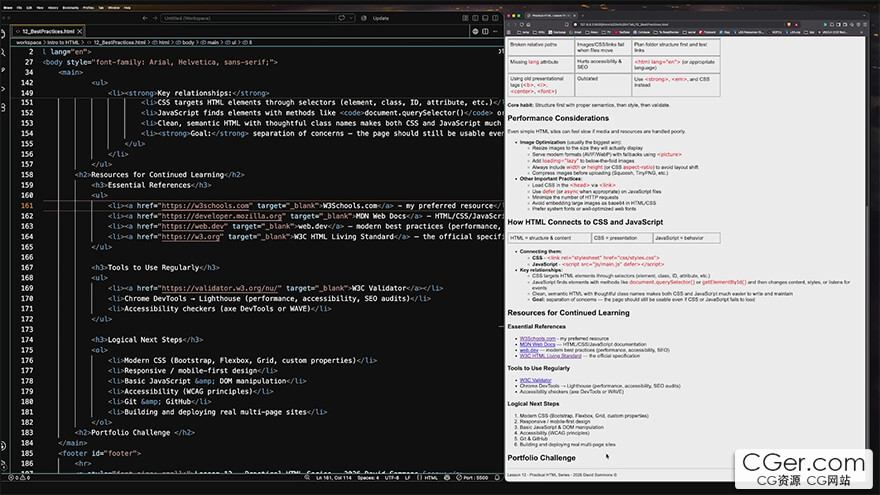
Task: Open W3C HTML Living Standard link in page
Action: point(550,355)
